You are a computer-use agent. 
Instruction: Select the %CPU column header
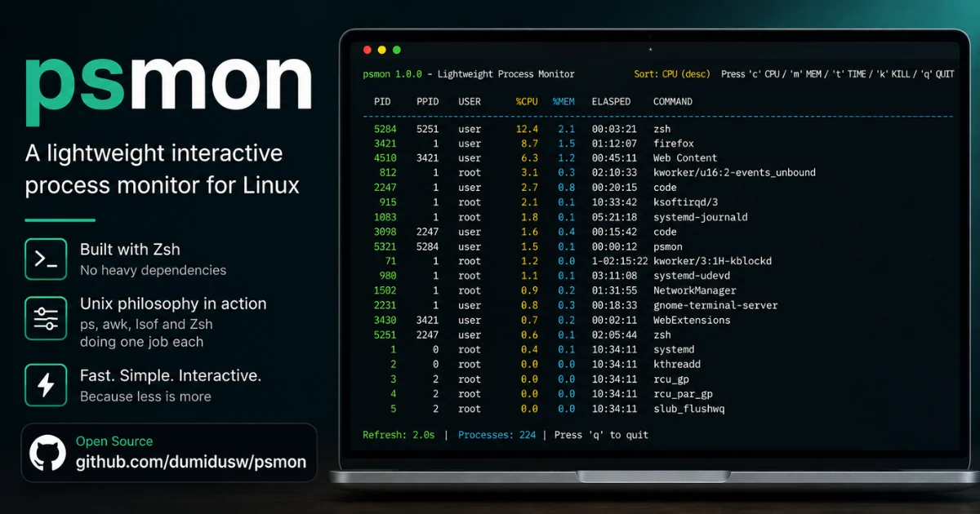527,102
